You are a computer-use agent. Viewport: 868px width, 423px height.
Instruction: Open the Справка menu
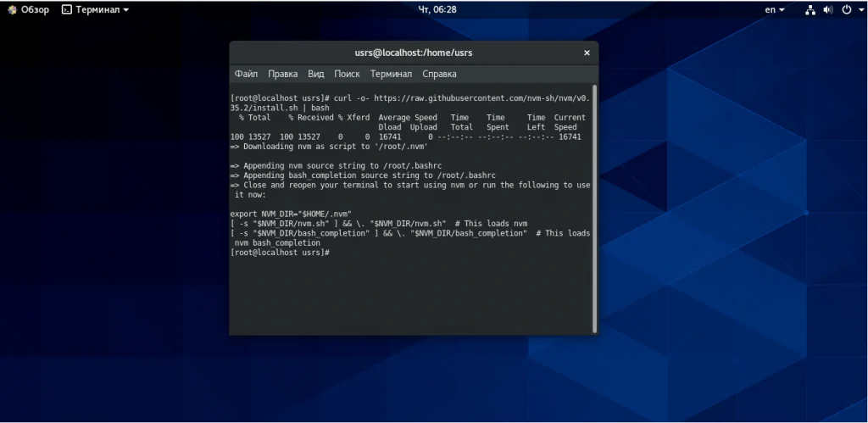[x=440, y=74]
